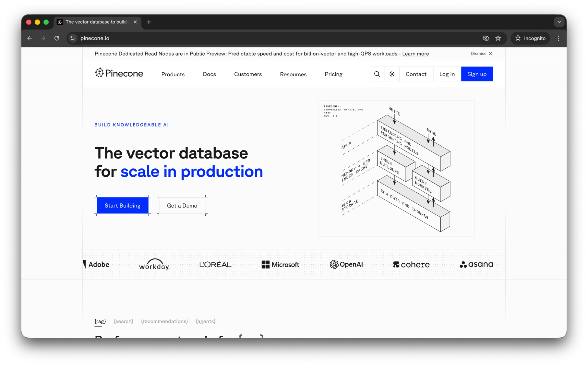Click the third-party cookies blocked eye icon
Viewport: 588px width, 366px height.
[x=486, y=38]
